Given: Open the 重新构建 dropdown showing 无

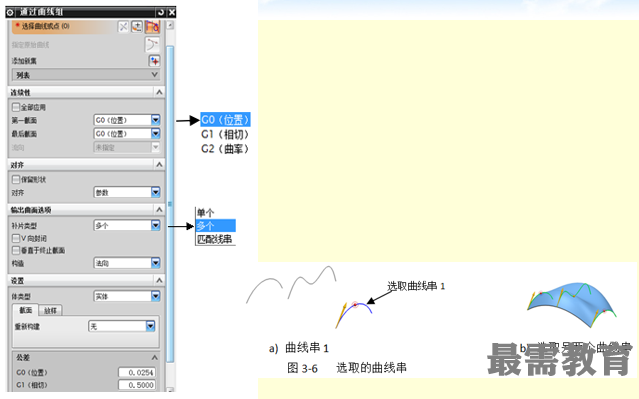Looking at the screenshot, I should tap(122, 326).
